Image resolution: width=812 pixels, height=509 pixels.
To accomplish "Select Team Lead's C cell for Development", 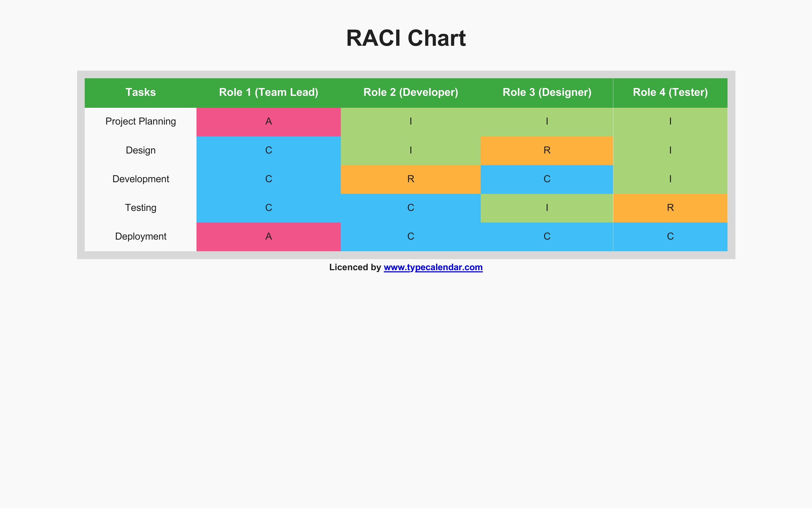I will click(x=269, y=180).
